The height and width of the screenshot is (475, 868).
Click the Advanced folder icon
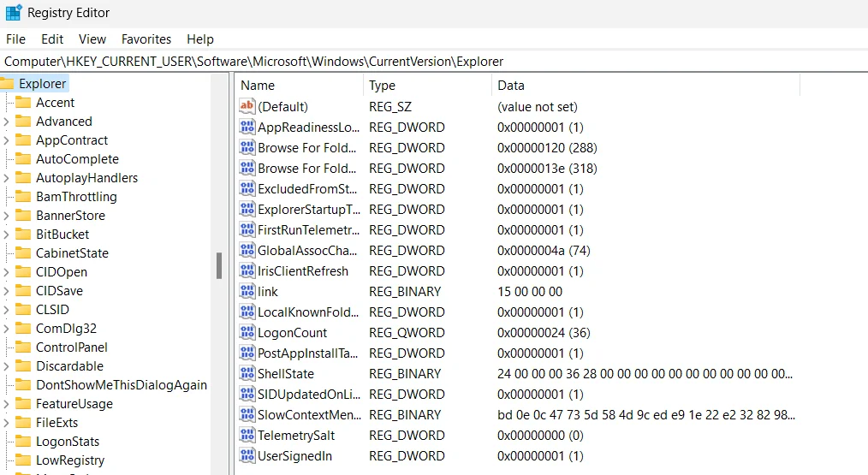23,122
